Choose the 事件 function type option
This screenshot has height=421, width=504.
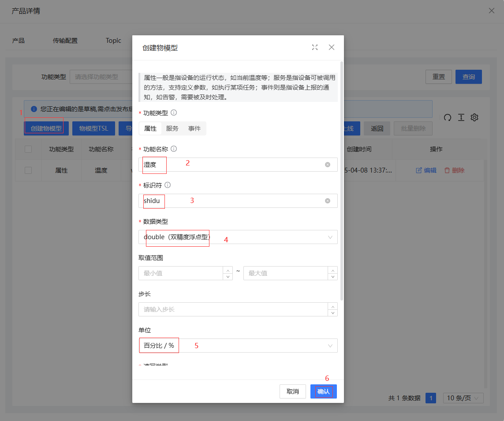click(x=194, y=128)
